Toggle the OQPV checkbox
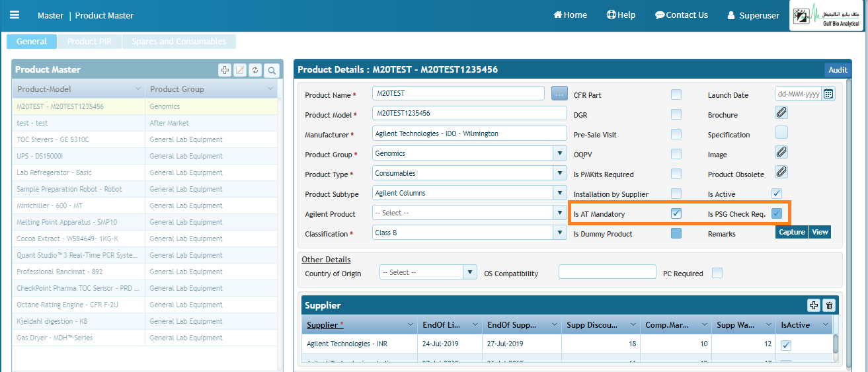 click(676, 154)
